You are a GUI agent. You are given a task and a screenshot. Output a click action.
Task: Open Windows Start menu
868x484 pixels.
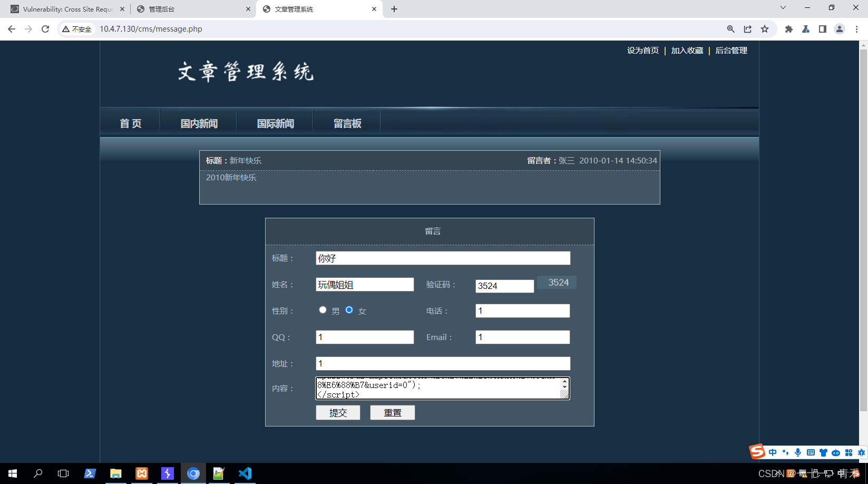coord(13,473)
